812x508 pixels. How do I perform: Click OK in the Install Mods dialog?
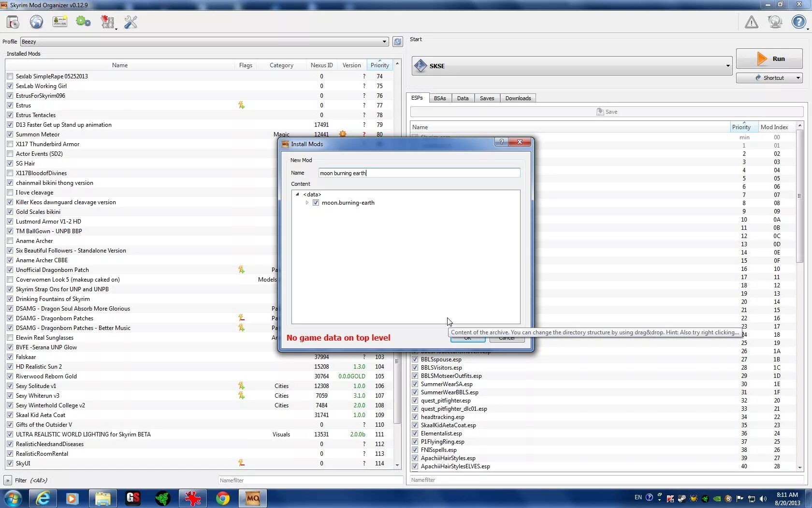click(x=467, y=338)
